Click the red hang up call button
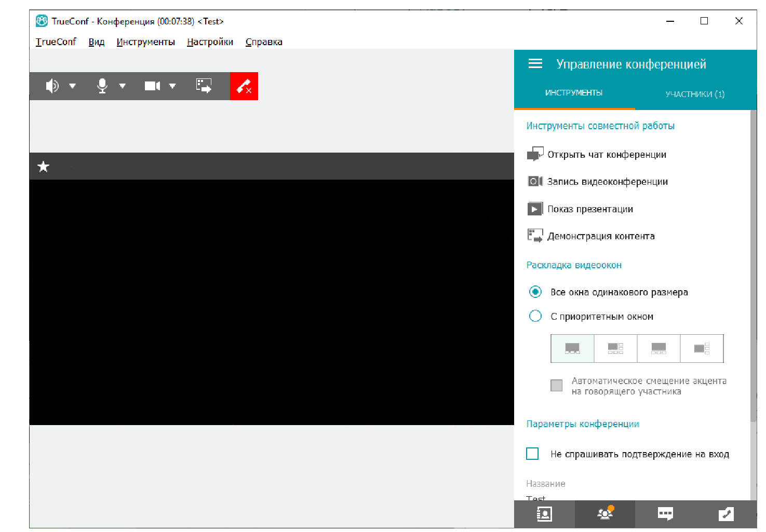The height and width of the screenshot is (532, 766). (x=244, y=86)
